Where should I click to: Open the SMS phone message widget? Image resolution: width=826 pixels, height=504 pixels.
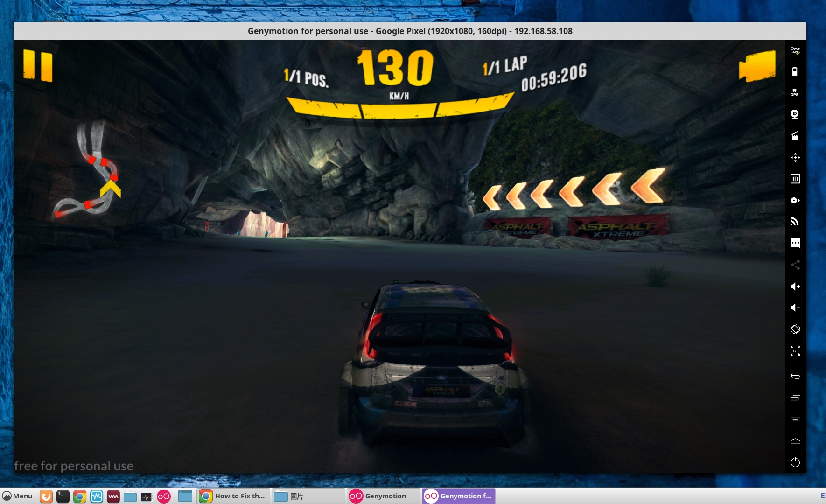[795, 243]
